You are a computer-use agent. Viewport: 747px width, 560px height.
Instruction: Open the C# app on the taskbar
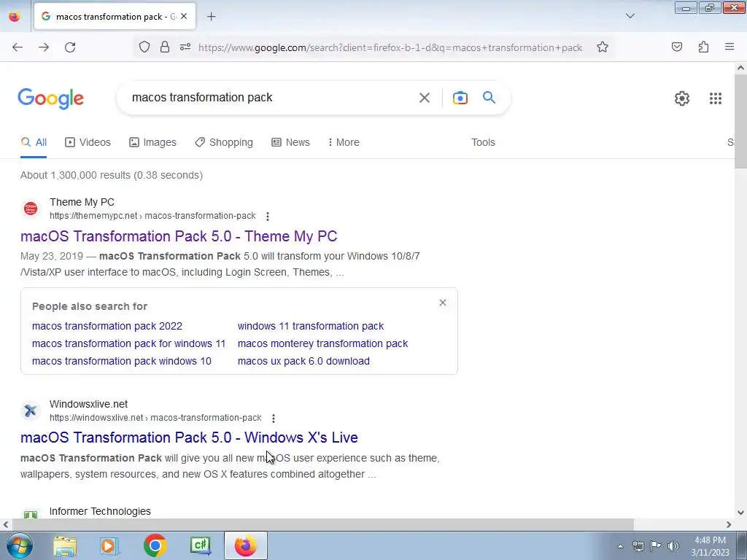click(200, 545)
